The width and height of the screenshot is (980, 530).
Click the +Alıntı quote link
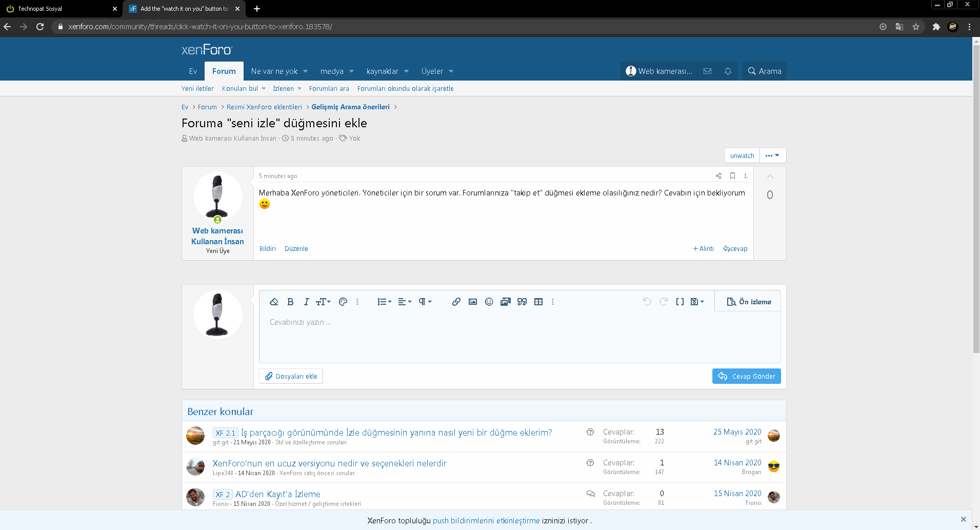click(x=704, y=249)
